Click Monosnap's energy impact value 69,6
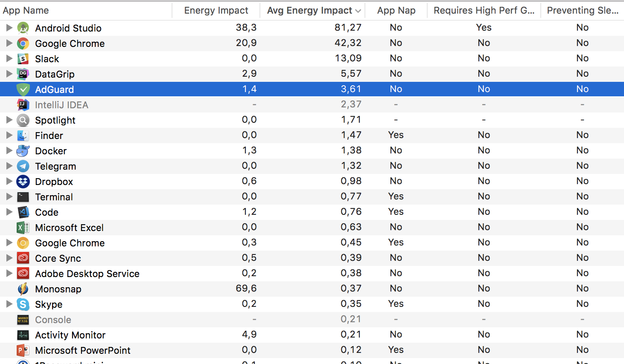Image resolution: width=624 pixels, height=364 pixels. 246,289
